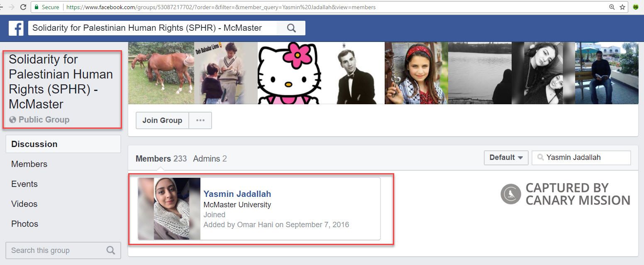
Task: Switch to the Members 233 tab
Action: click(x=161, y=159)
